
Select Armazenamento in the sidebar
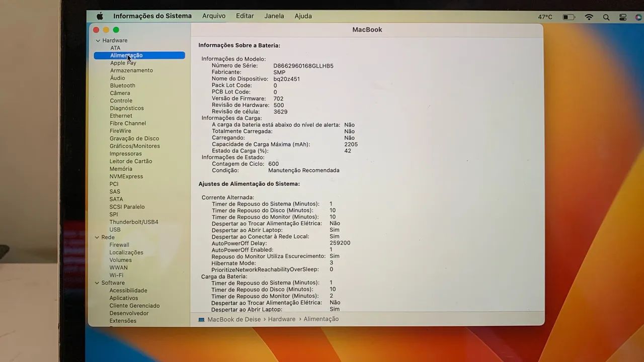tap(131, 70)
